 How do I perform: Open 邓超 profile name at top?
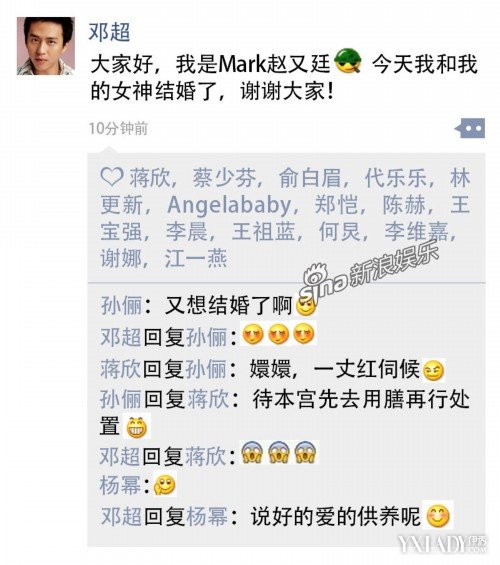point(109,31)
